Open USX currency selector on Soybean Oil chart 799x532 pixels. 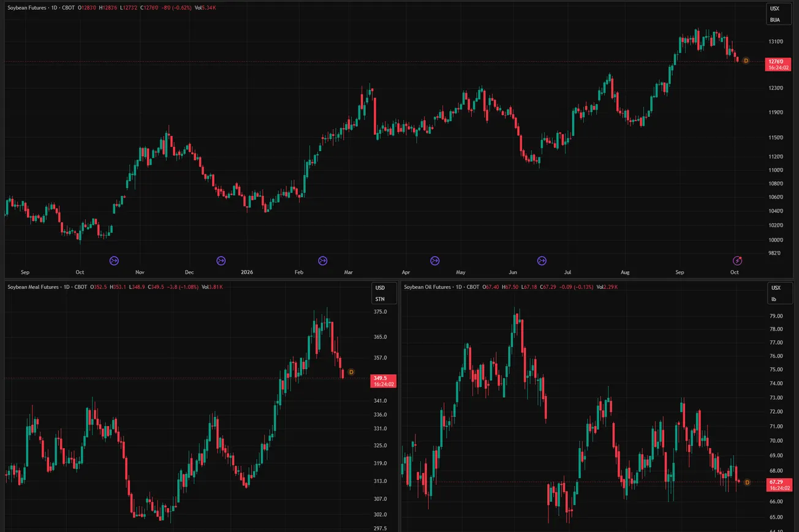pos(776,288)
